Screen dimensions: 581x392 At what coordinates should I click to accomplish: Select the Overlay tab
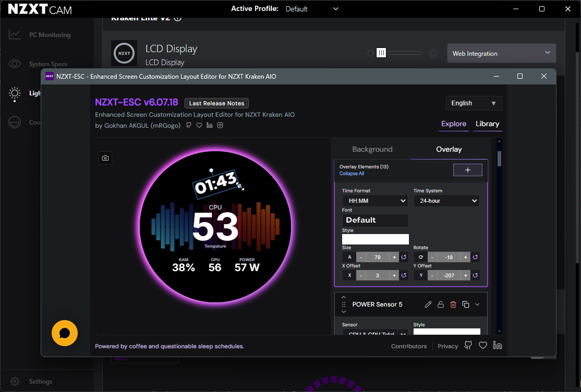pos(449,149)
